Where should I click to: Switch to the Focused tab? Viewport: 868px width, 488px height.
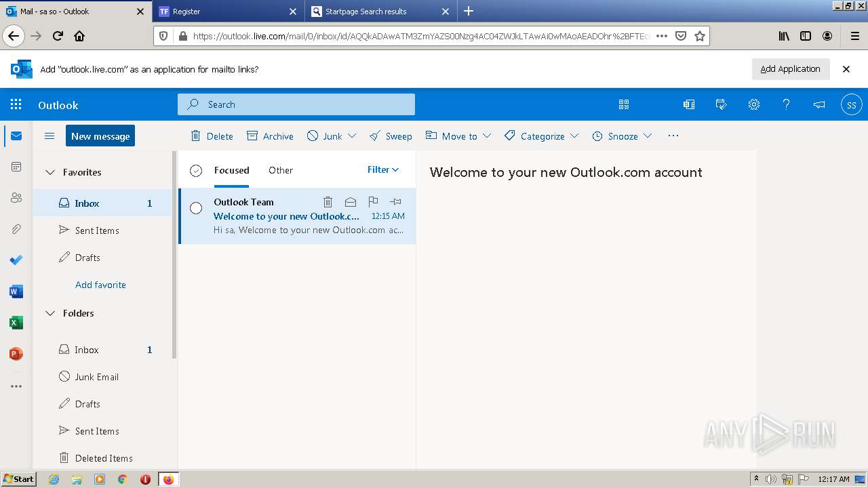pos(231,170)
